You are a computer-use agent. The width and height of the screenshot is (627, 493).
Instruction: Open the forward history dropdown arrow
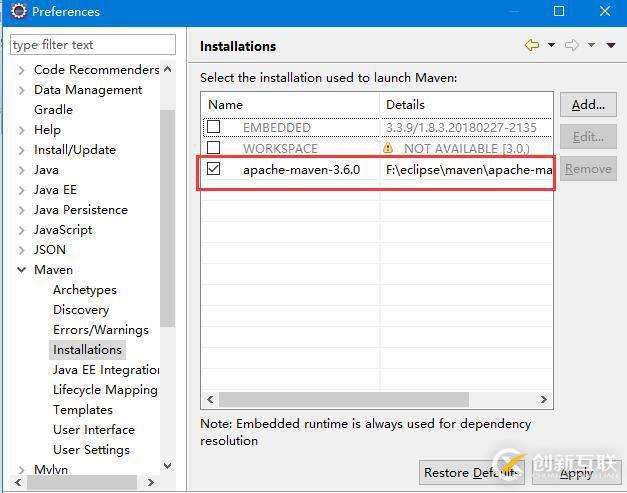(x=591, y=45)
